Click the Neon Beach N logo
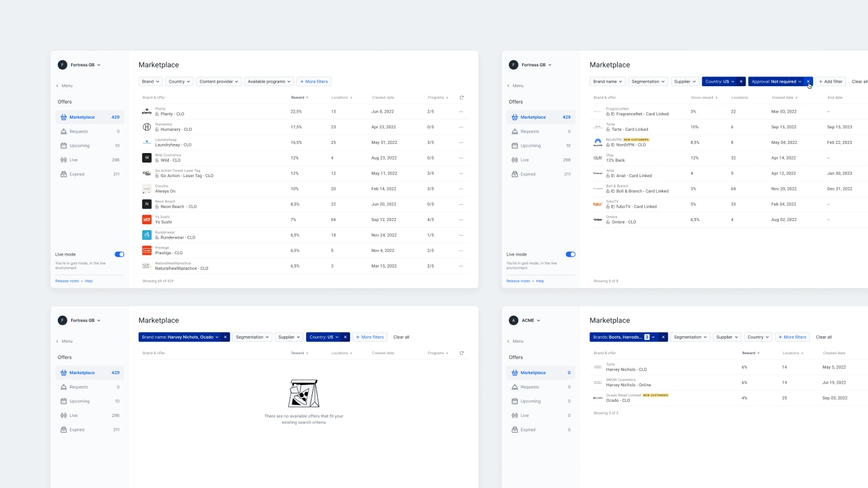868x488 pixels. (x=146, y=204)
